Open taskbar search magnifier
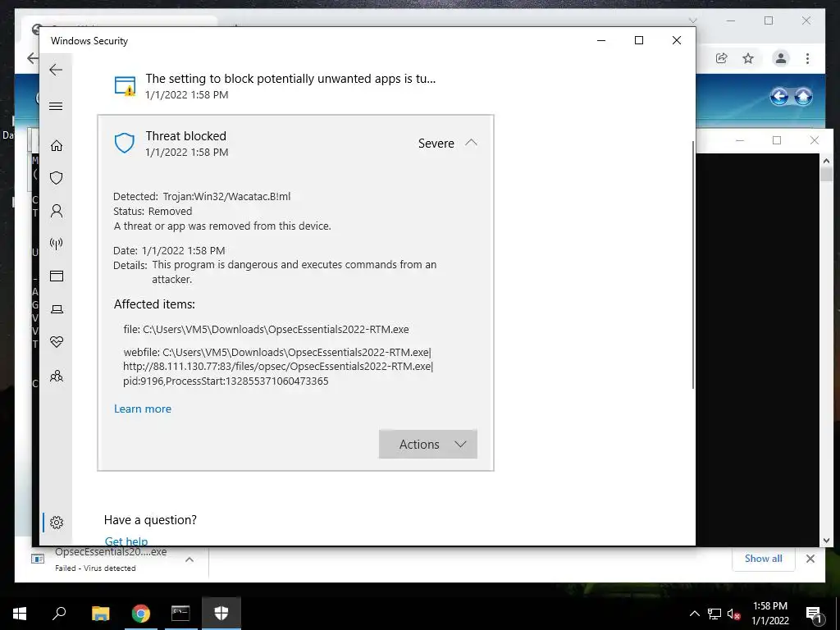Screen dimensions: 840x630 (x=59, y=614)
